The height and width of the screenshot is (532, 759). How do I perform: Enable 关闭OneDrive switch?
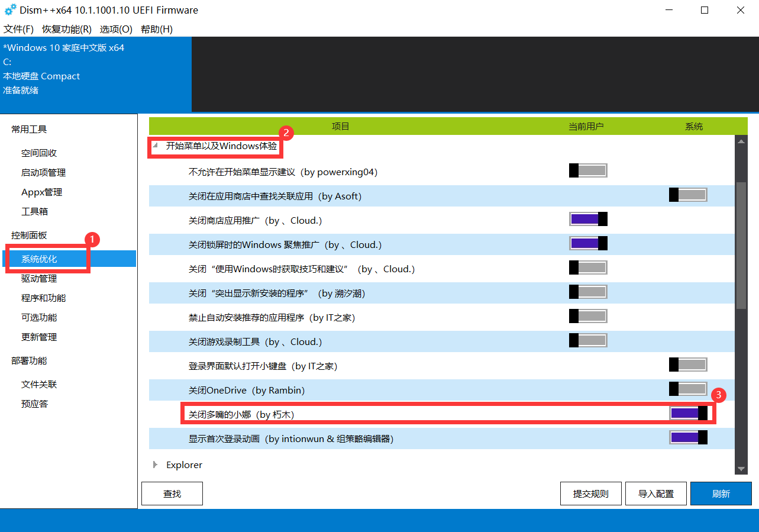click(688, 389)
